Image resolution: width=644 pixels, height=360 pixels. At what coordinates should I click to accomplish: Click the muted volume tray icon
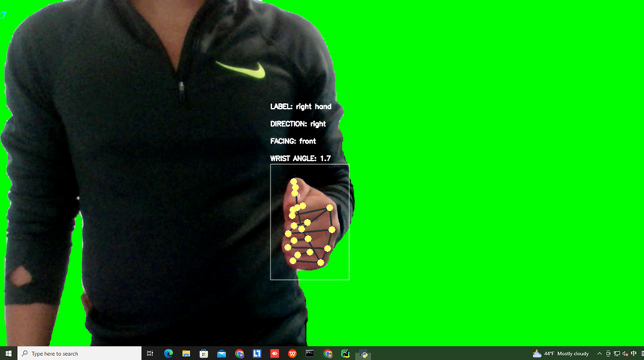coord(625,354)
